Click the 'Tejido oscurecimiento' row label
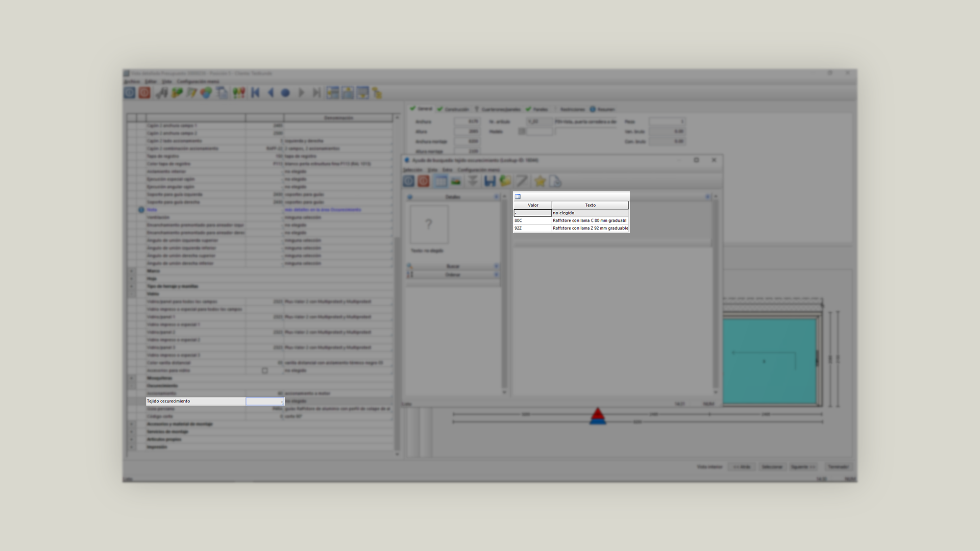The width and height of the screenshot is (980, 551). [x=196, y=401]
